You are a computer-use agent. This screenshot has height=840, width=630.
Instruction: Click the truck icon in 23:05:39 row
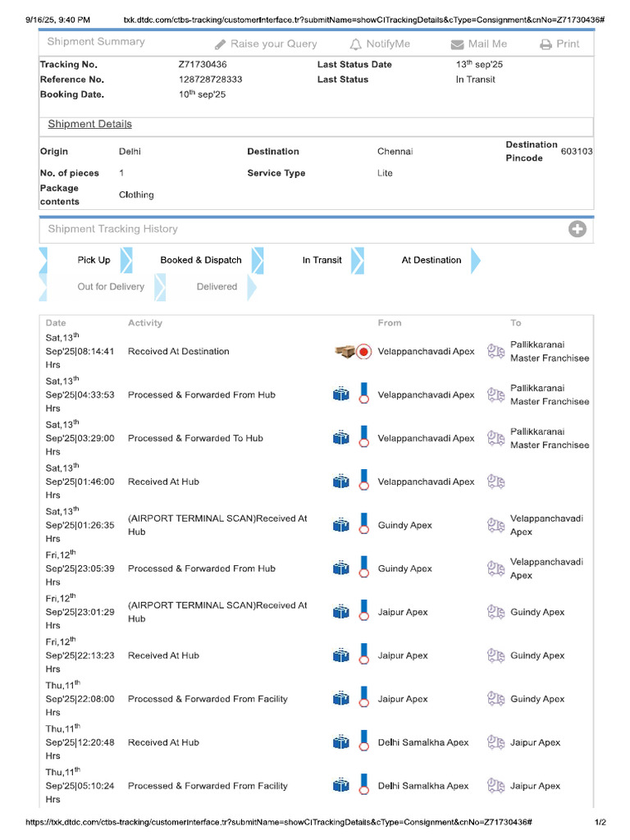[x=495, y=568]
